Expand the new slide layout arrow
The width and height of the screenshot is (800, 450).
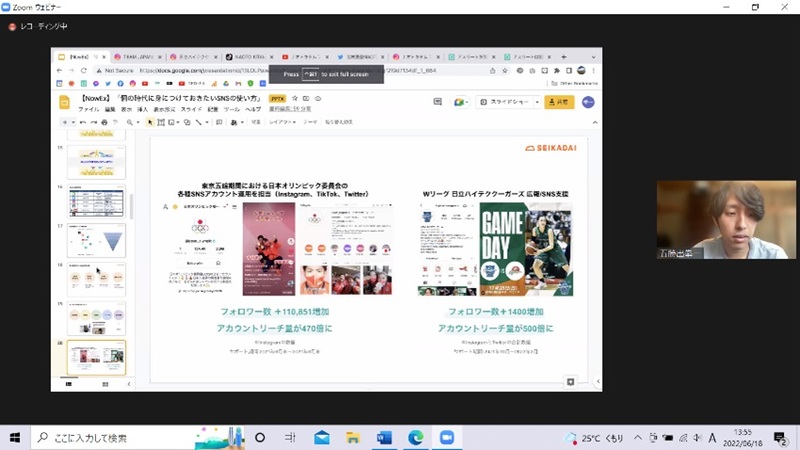(73, 122)
